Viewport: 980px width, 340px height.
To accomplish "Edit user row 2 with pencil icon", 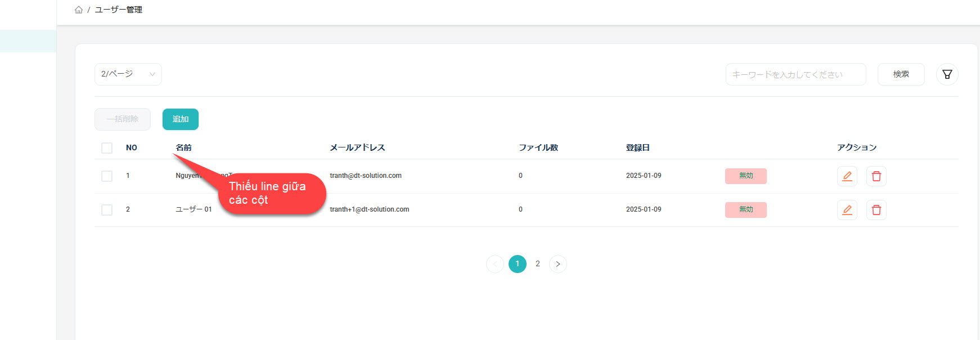I will click(847, 210).
